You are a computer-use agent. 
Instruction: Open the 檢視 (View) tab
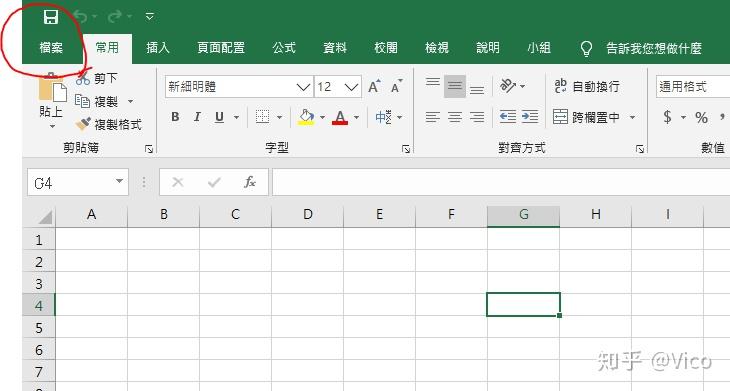pos(437,47)
